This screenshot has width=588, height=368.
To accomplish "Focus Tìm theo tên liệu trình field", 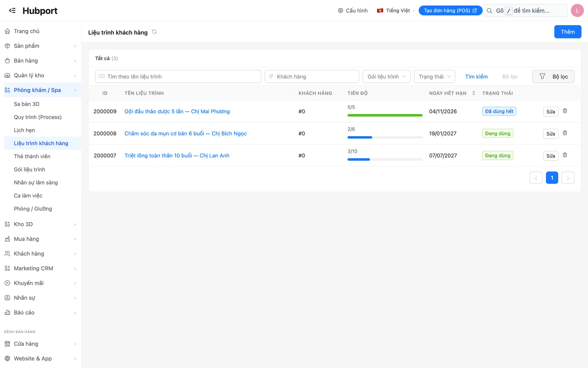I will click(178, 77).
